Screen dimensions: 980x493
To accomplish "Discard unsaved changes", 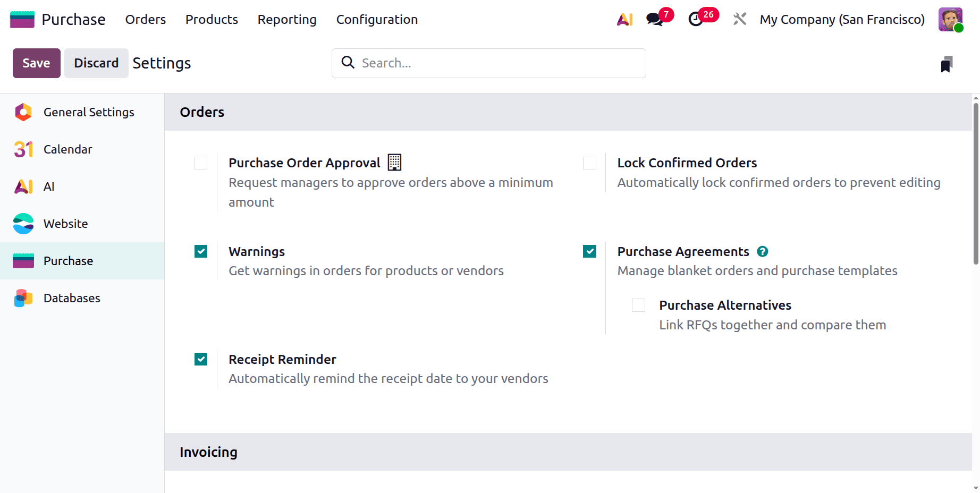I will 96,63.
